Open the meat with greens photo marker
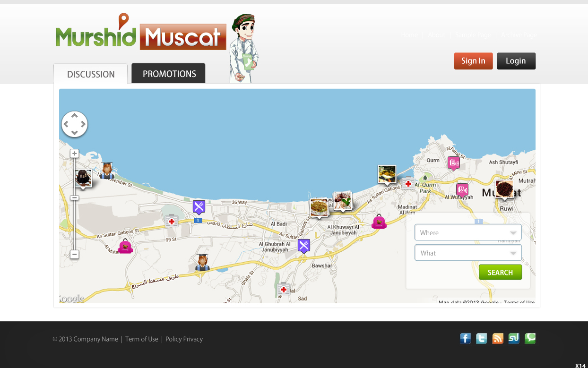 click(x=343, y=201)
